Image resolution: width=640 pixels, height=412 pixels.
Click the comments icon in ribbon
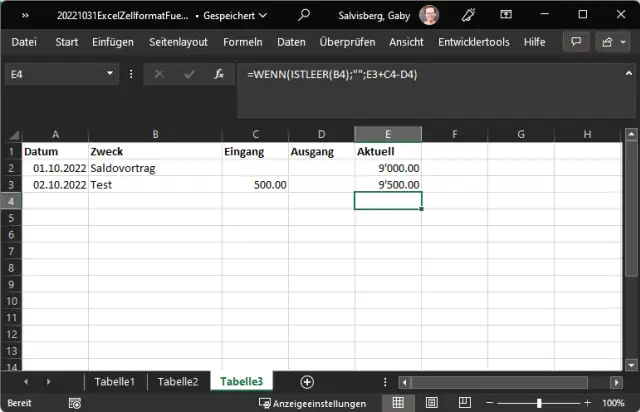point(576,42)
